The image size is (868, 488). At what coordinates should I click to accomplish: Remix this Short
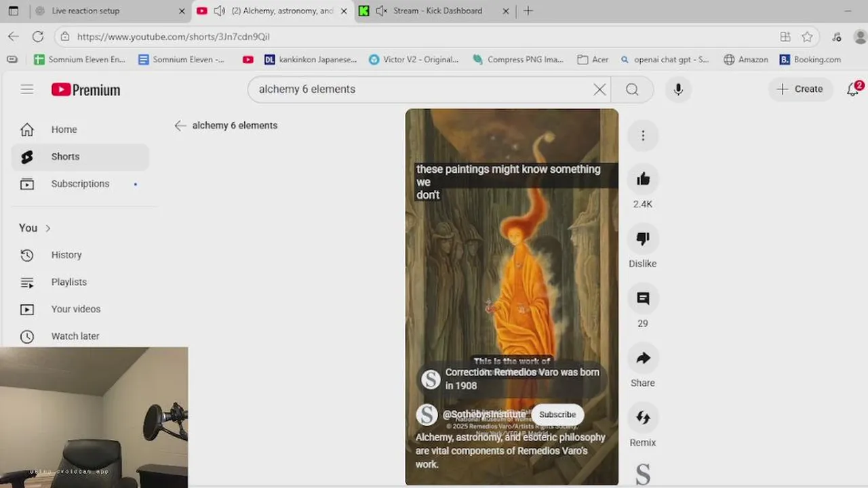tap(643, 418)
